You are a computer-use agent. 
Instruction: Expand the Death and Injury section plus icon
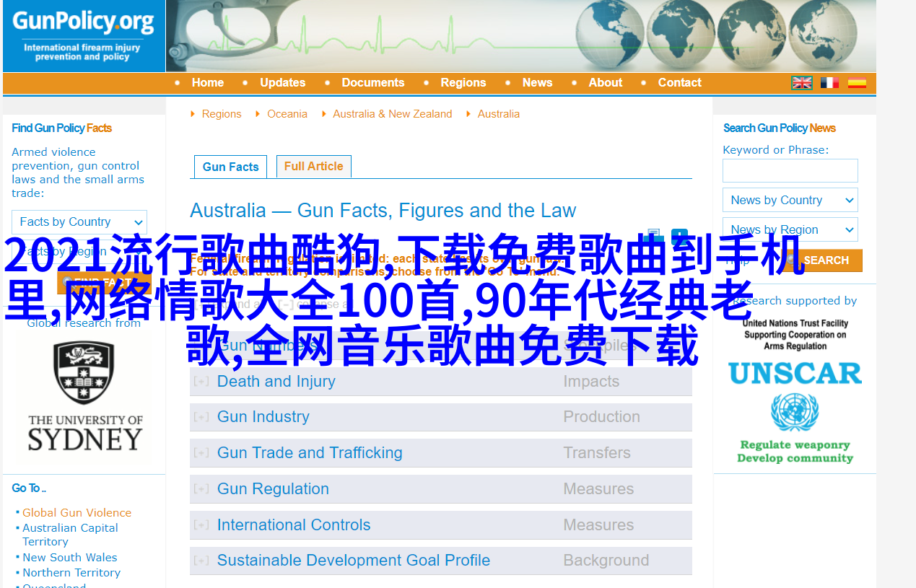coord(201,381)
